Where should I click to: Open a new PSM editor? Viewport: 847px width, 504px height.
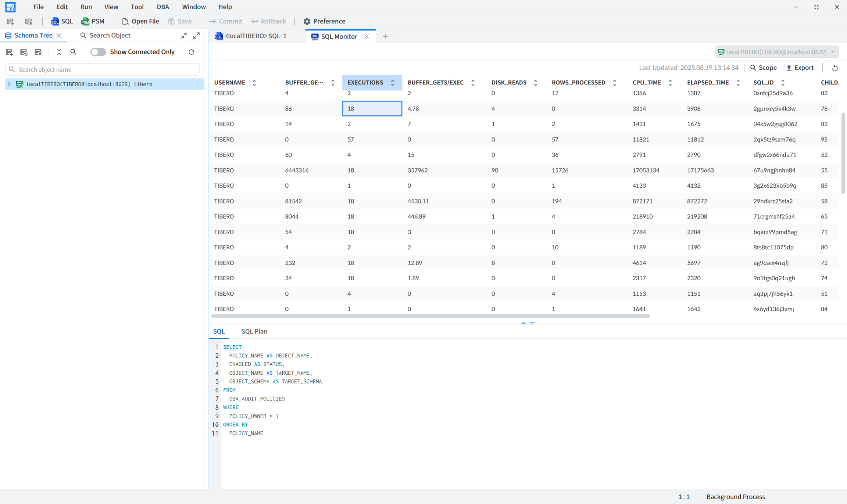(x=93, y=21)
